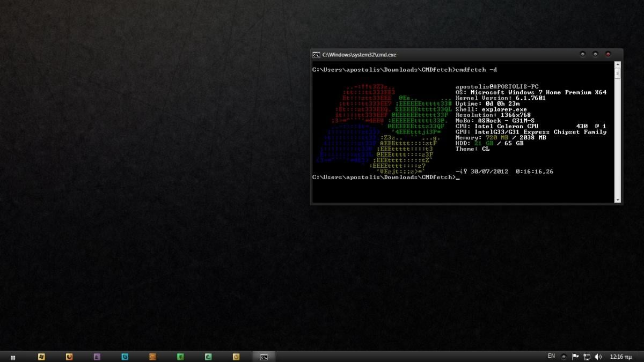Launch Firefox from the taskbar
Viewport: 644px width, 362px height.
[69, 357]
